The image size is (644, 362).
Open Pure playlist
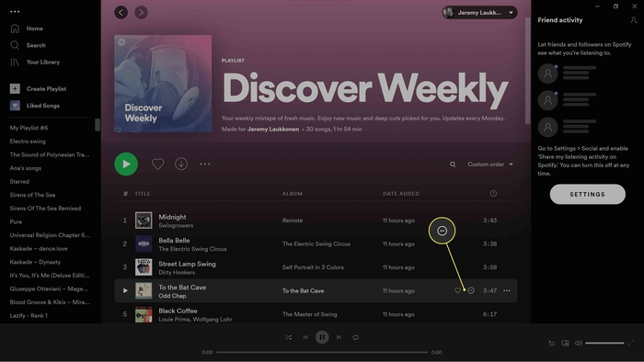(x=16, y=221)
